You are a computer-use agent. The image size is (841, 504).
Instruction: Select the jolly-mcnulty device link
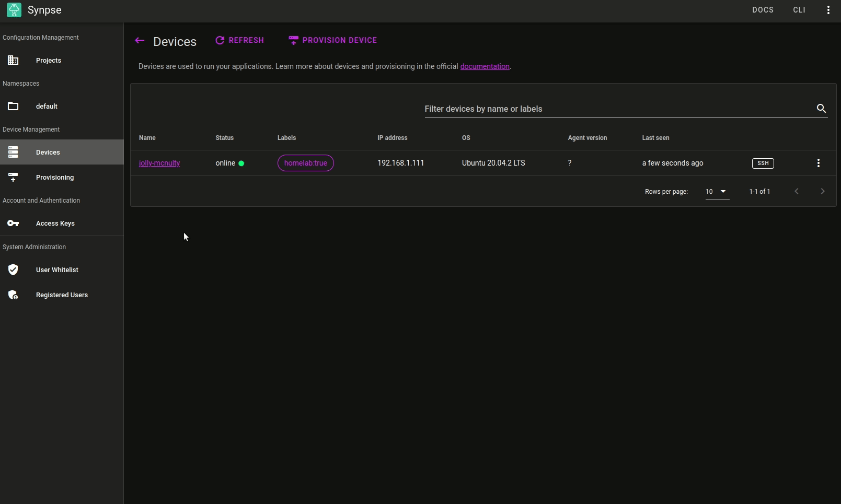159,163
